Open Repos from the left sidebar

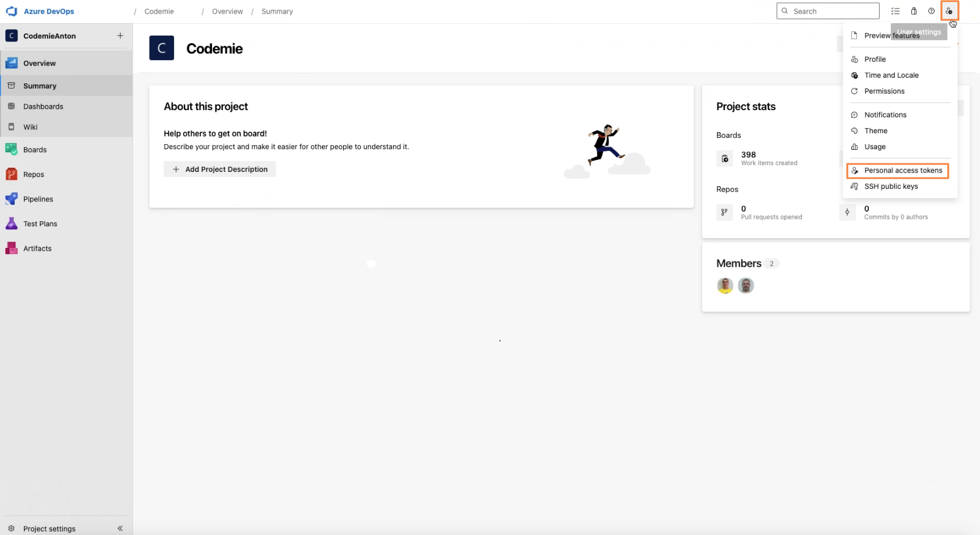34,174
